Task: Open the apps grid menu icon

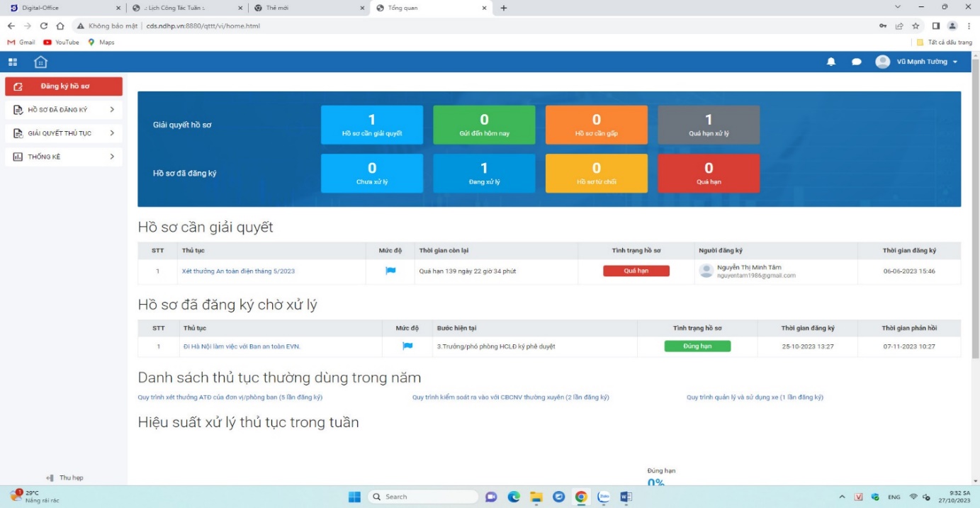Action: 13,62
